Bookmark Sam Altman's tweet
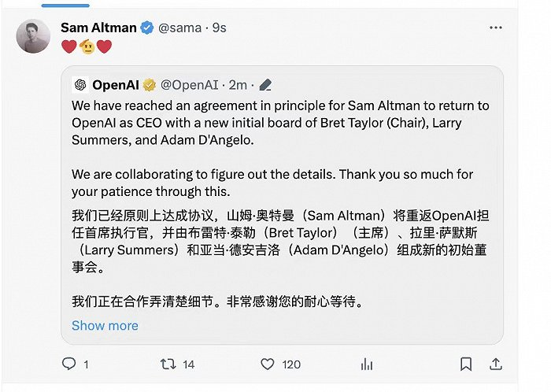Viewport: 551px width, 392px height. point(466,364)
